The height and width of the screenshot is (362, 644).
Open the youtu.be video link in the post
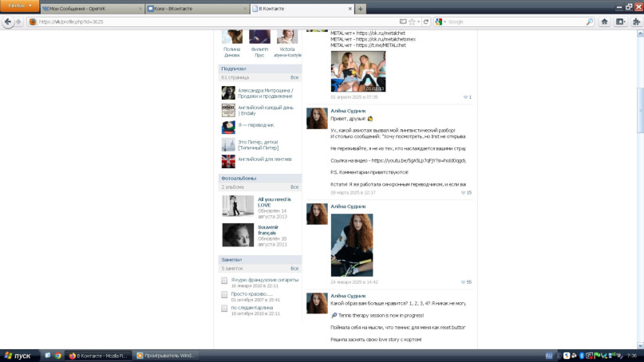[x=418, y=161]
